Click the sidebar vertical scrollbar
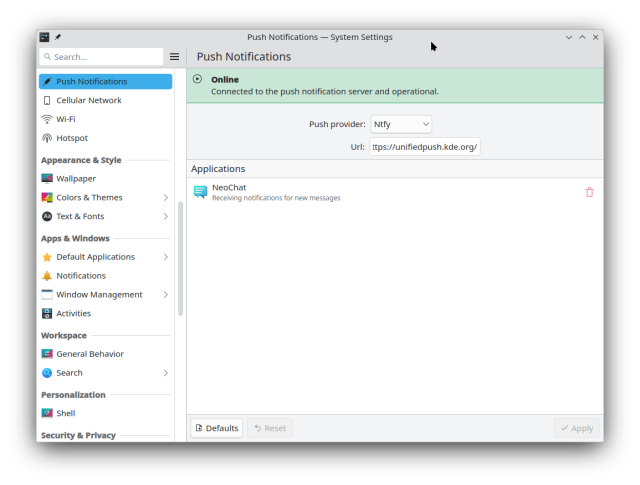640x485 pixels. (180, 258)
